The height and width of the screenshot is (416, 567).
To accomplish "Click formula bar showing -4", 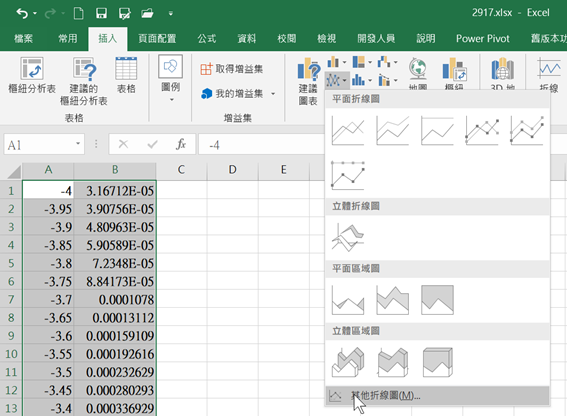I will click(x=261, y=145).
